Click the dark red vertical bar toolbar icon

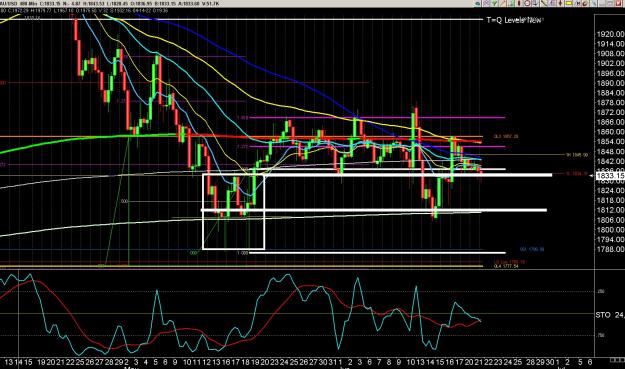click(519, 3)
